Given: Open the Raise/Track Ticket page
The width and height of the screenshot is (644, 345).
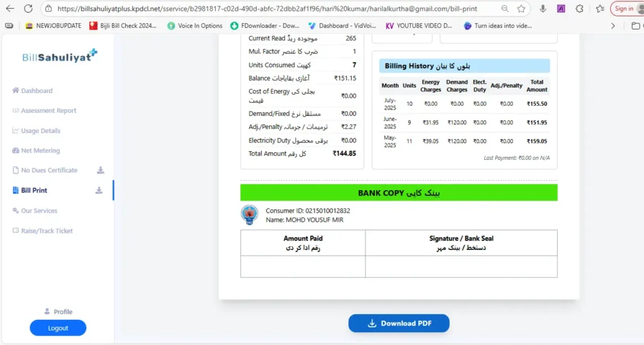Looking at the screenshot, I should 47,231.
